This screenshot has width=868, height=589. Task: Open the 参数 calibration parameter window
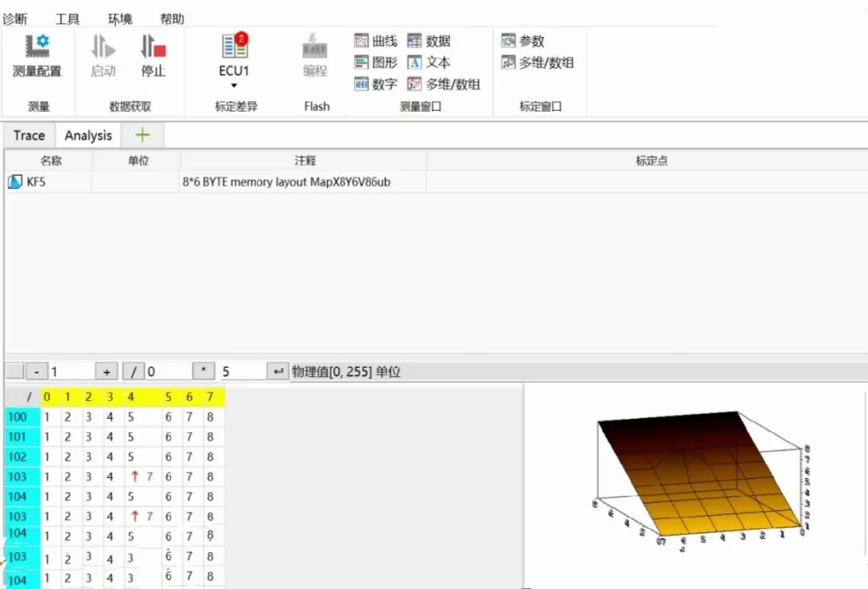tap(523, 40)
